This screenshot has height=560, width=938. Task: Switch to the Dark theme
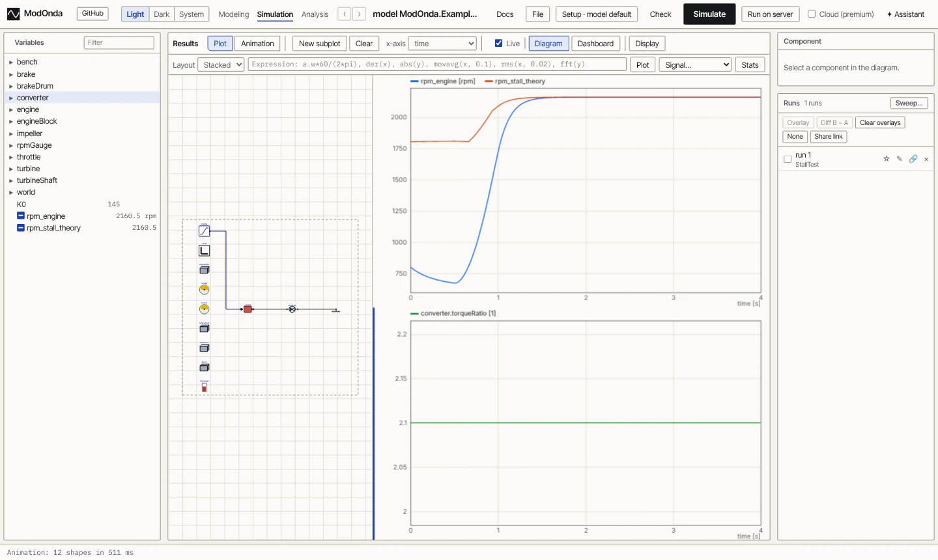[x=162, y=14]
